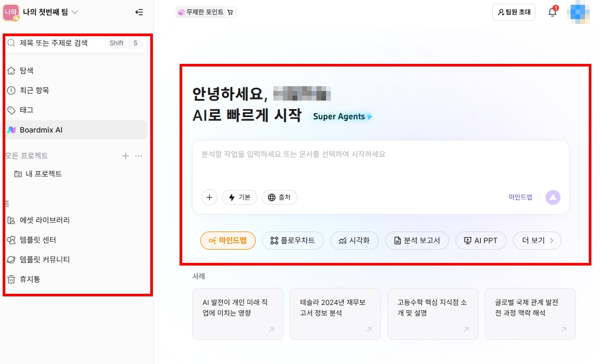
Task: Click the 팀원 초대 button
Action: 513,12
